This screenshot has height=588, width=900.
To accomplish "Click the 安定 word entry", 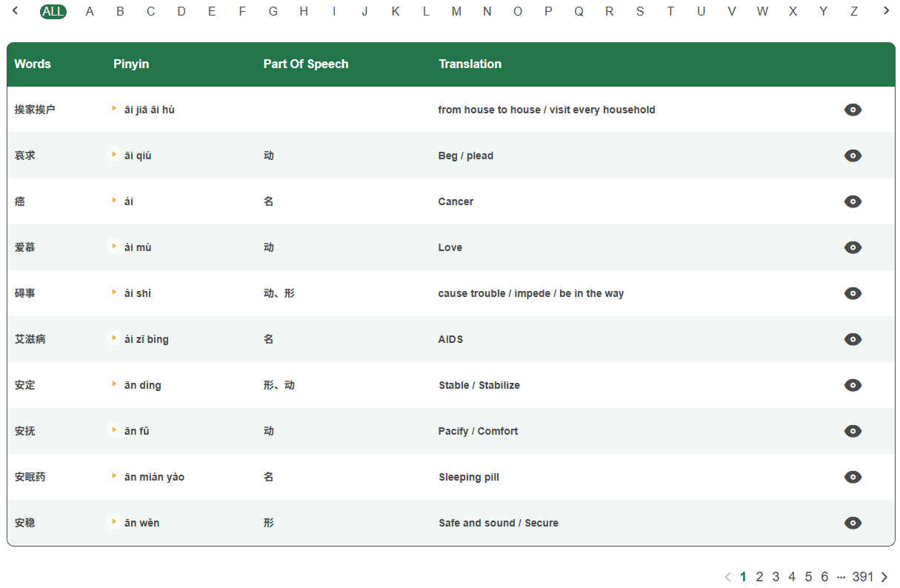I will pos(24,385).
